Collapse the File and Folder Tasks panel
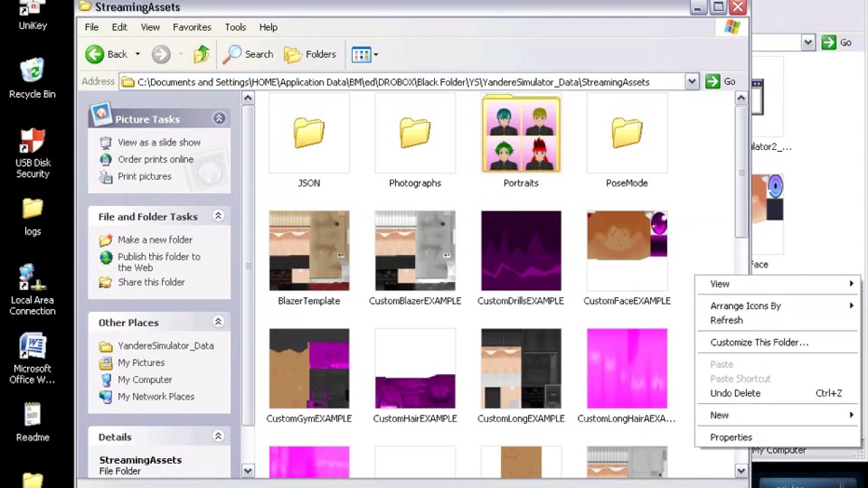The height and width of the screenshot is (488, 868). coord(218,216)
